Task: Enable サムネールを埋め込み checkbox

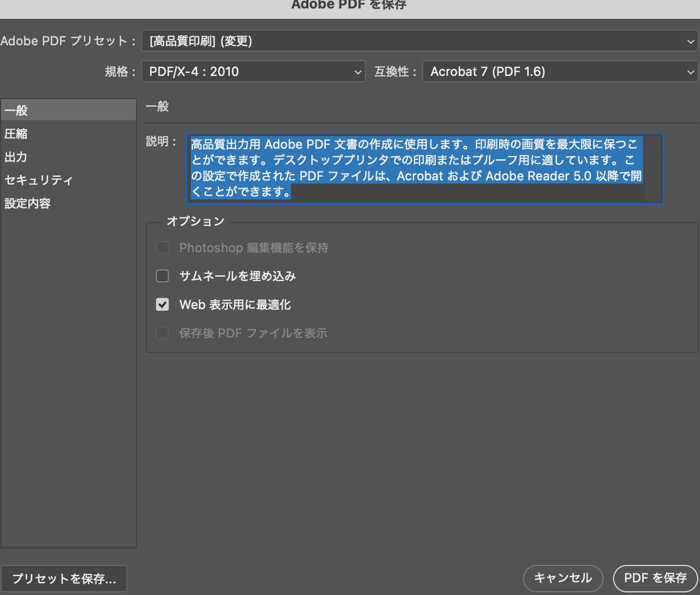Action: tap(162, 276)
